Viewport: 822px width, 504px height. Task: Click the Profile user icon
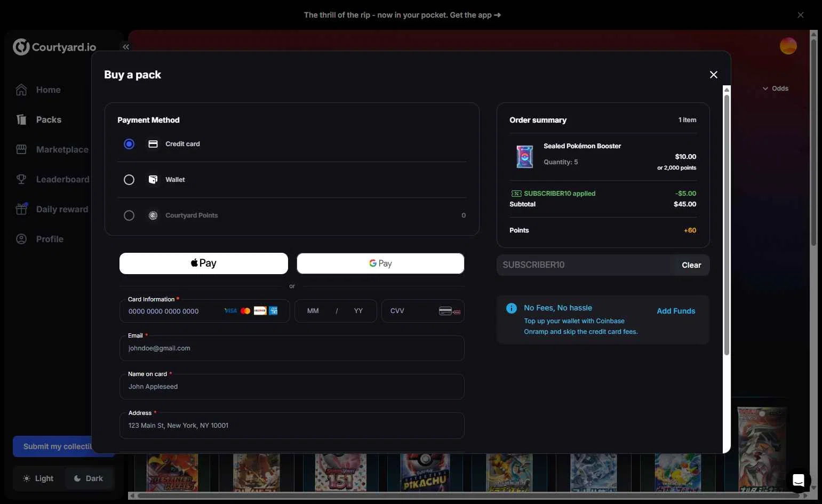coord(21,239)
